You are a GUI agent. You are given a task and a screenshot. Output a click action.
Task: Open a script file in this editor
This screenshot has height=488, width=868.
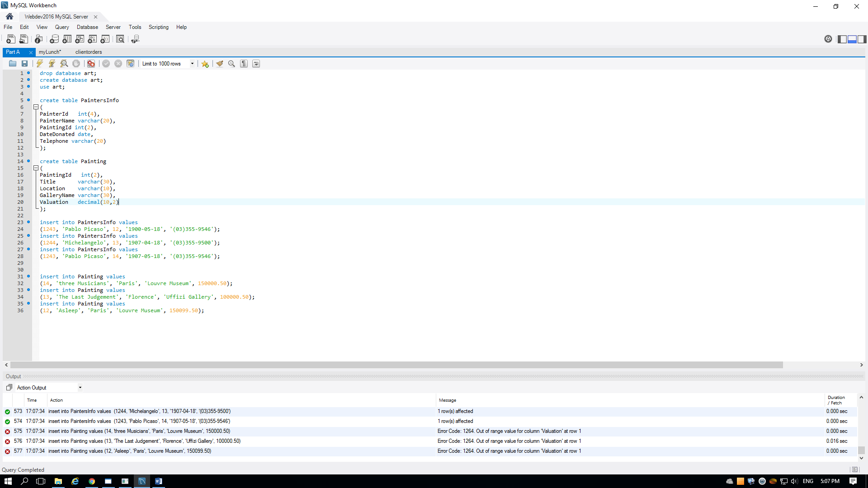13,64
